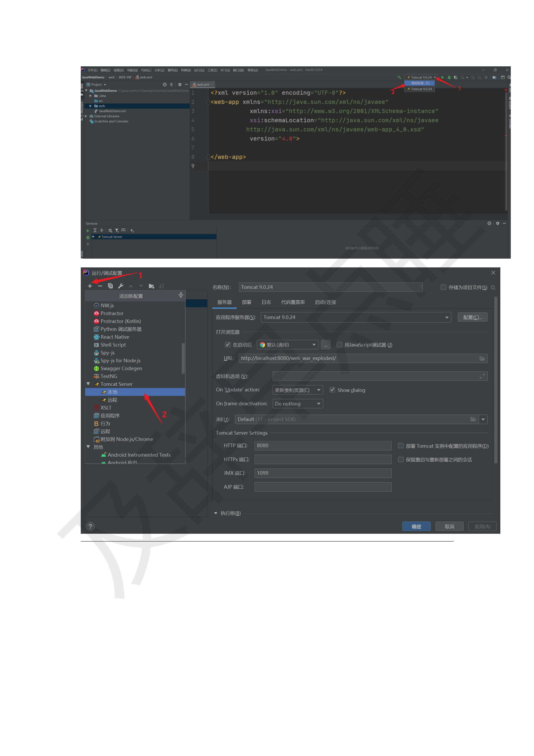Click collapse icon beside 添加新配置 header

(181, 295)
